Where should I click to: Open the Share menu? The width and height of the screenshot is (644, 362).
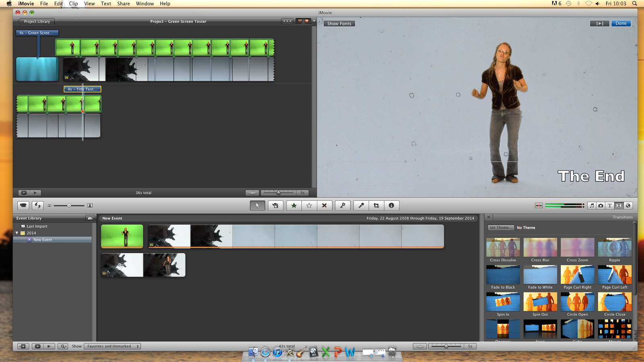(124, 4)
